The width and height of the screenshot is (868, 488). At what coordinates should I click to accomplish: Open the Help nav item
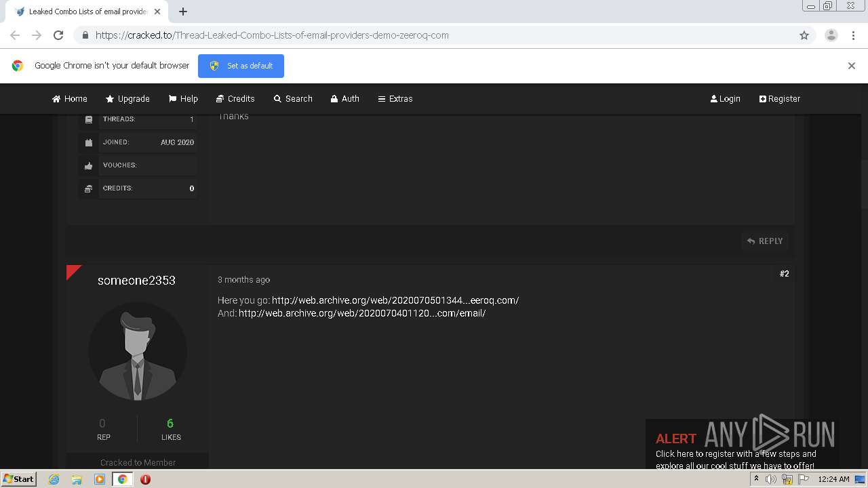[x=183, y=98]
